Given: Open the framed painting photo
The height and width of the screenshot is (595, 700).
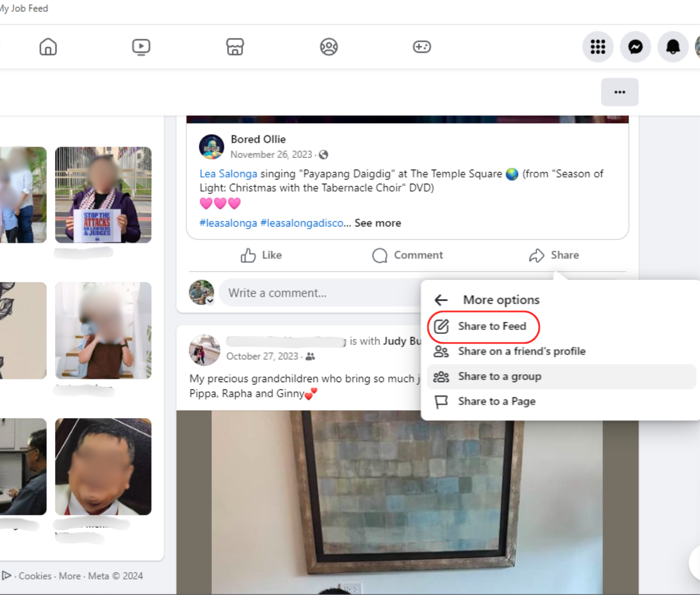Looking at the screenshot, I should (x=407, y=502).
